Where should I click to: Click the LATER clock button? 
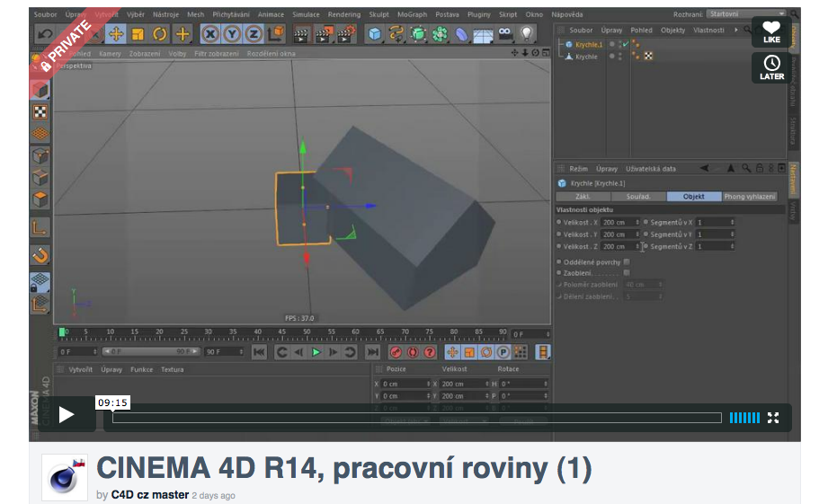click(771, 67)
